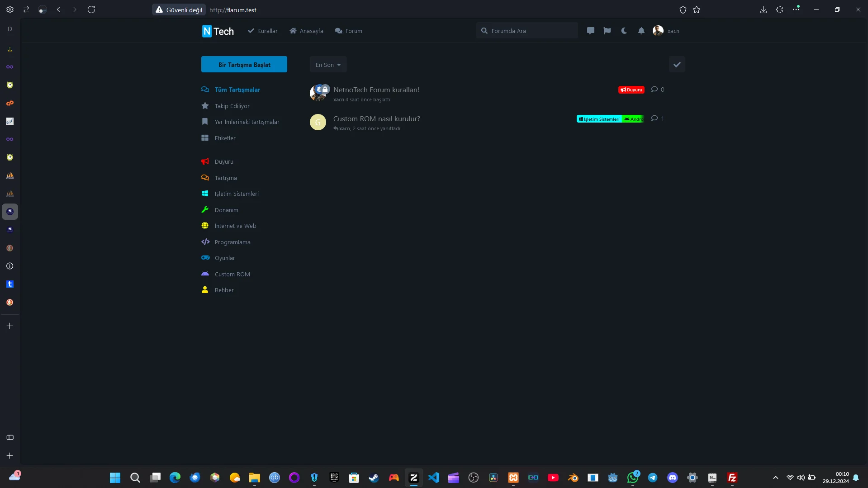This screenshot has width=868, height=488.
Task: Open Discord from taskbar
Action: tap(673, 478)
